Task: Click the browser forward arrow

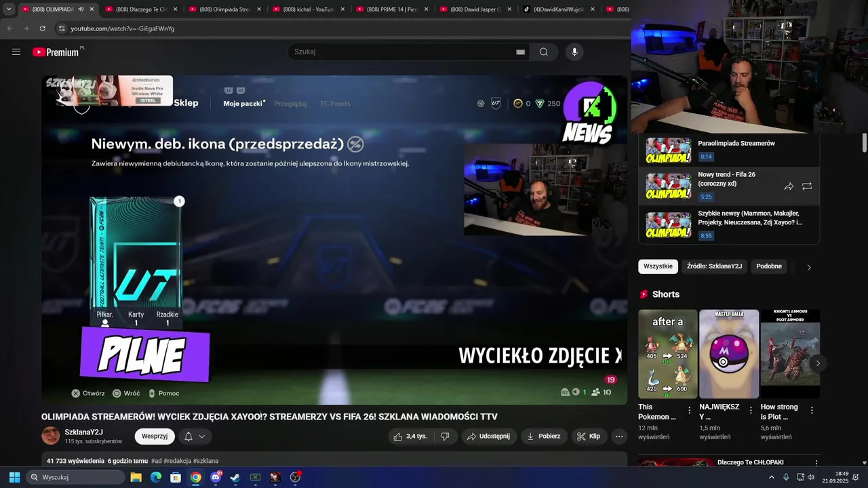Action: (26, 28)
